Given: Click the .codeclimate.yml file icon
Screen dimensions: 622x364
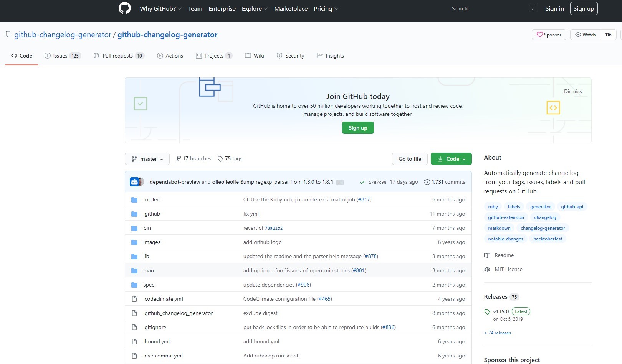Looking at the screenshot, I should pyautogui.click(x=134, y=299).
